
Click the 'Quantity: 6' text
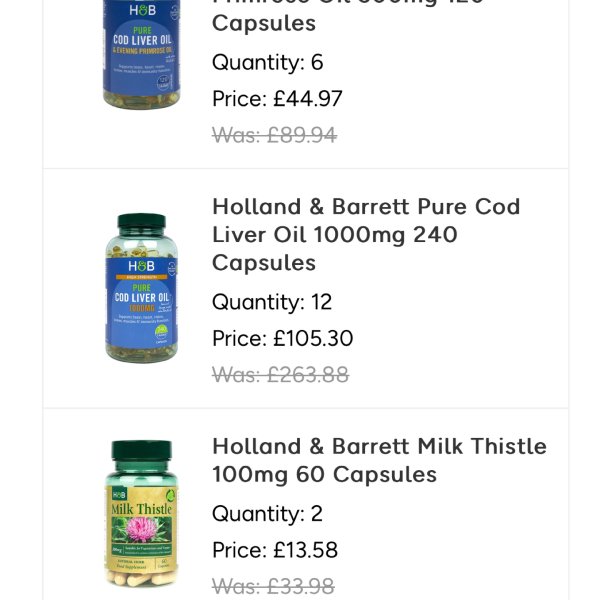click(267, 62)
